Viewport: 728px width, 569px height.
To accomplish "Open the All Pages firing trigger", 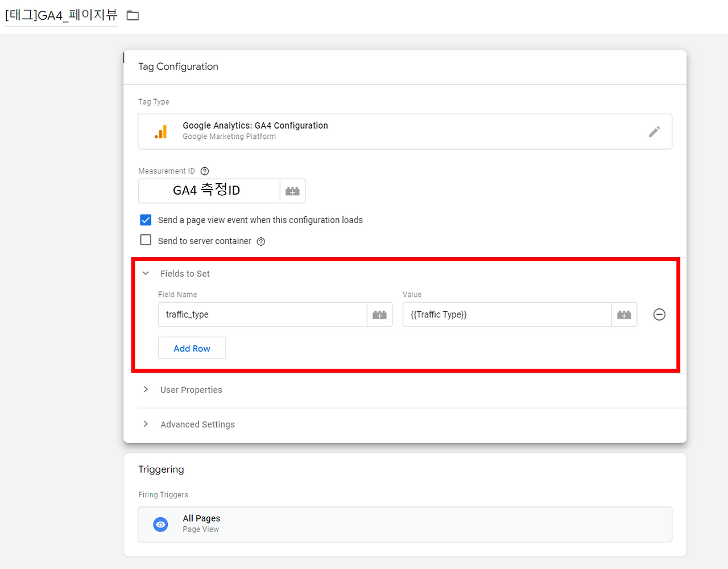I will [404, 524].
